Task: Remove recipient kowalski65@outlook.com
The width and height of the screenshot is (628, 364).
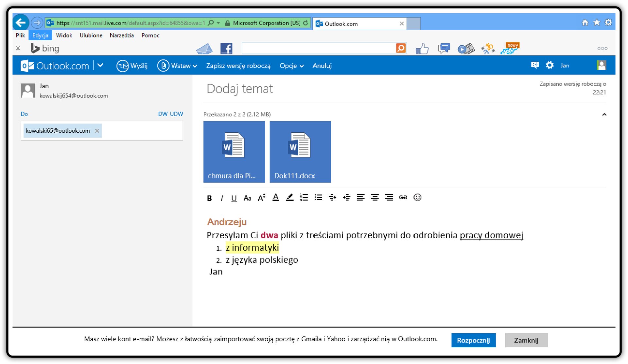Action: coord(97,131)
